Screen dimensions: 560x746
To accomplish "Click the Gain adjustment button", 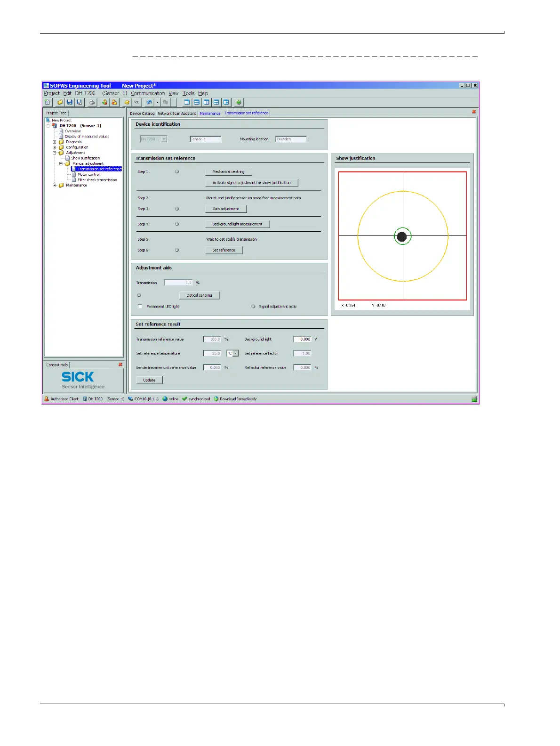I will 226,209.
